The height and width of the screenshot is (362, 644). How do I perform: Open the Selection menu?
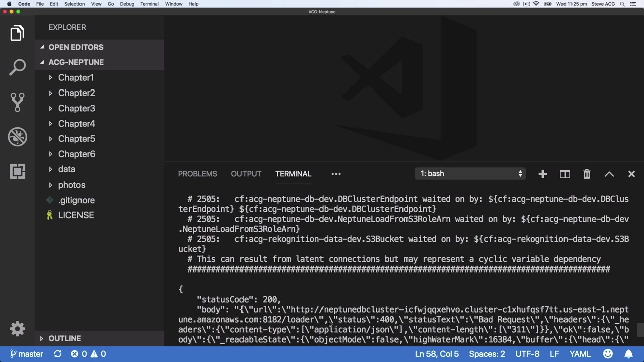click(74, 4)
